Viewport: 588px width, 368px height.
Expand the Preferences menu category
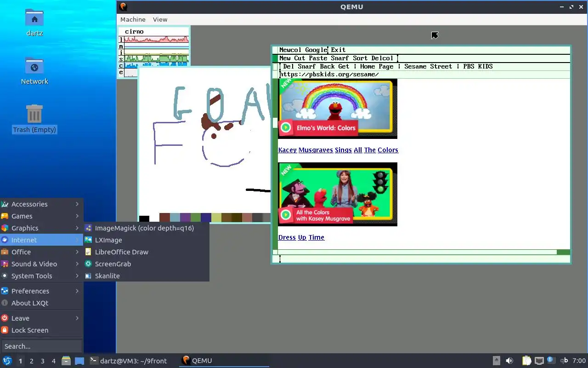pyautogui.click(x=41, y=291)
